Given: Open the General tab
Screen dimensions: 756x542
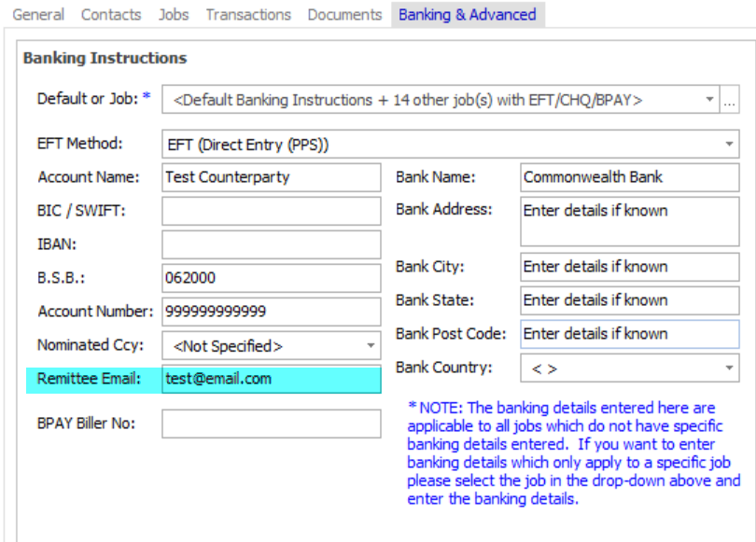Looking at the screenshot, I should pos(38,14).
